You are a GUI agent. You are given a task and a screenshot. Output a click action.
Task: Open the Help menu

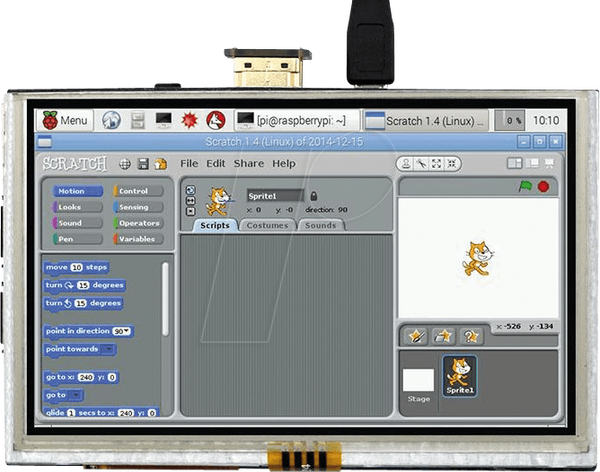[x=284, y=163]
